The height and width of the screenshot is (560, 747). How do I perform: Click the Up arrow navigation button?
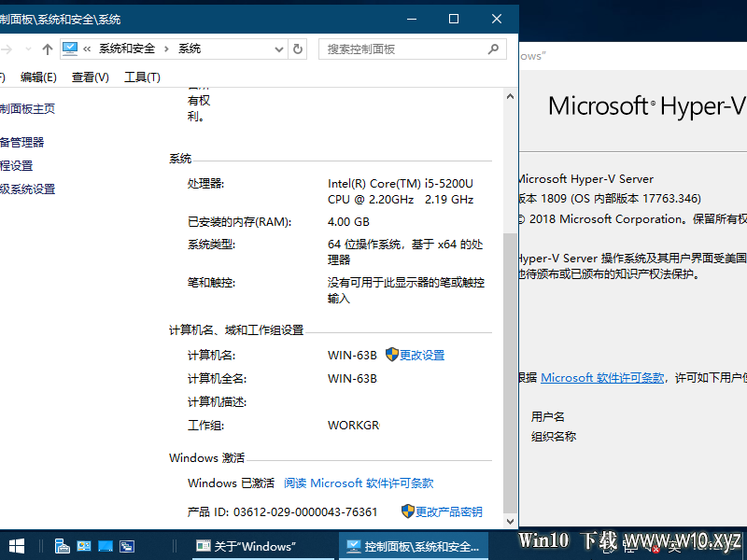(x=47, y=49)
